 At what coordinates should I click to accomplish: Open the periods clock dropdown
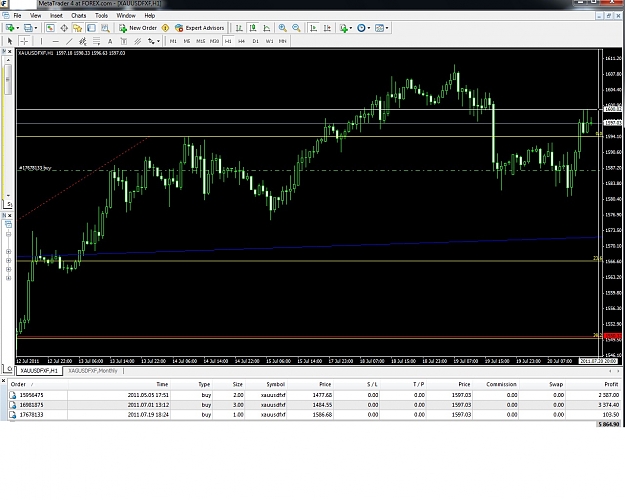tap(369, 28)
